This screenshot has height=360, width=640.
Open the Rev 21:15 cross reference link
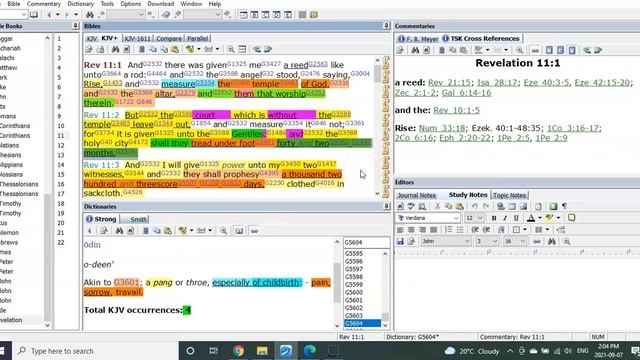click(449, 82)
